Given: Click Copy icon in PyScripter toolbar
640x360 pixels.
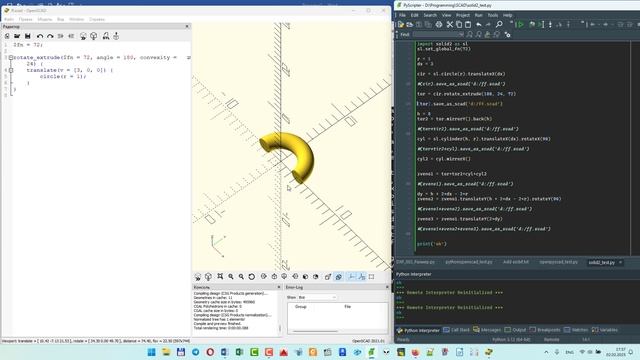Looking at the screenshot, I should tap(459, 25).
